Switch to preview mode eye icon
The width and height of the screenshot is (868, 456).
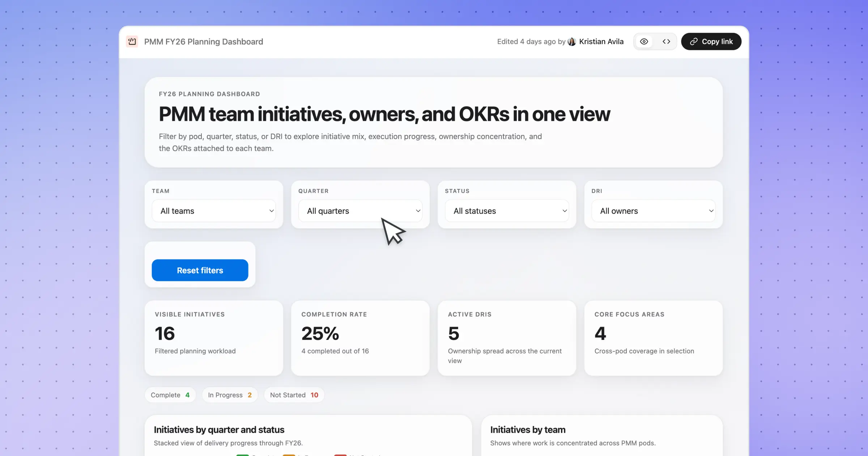click(x=644, y=42)
